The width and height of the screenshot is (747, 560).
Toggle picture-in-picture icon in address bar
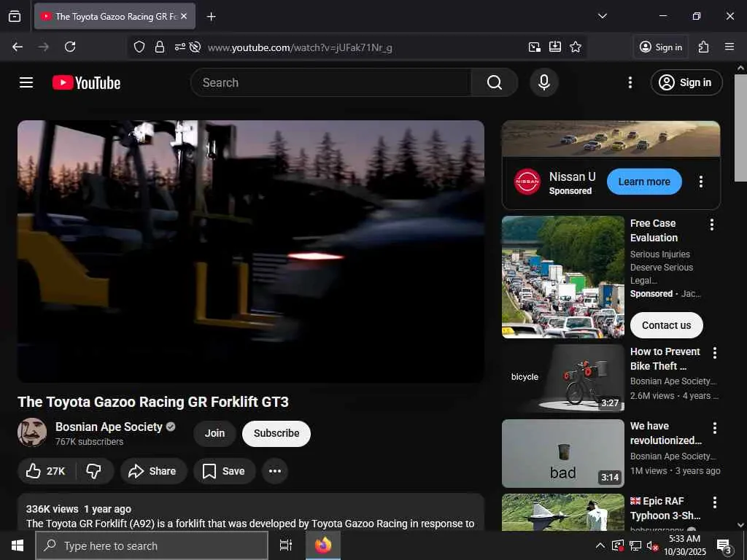pos(535,47)
